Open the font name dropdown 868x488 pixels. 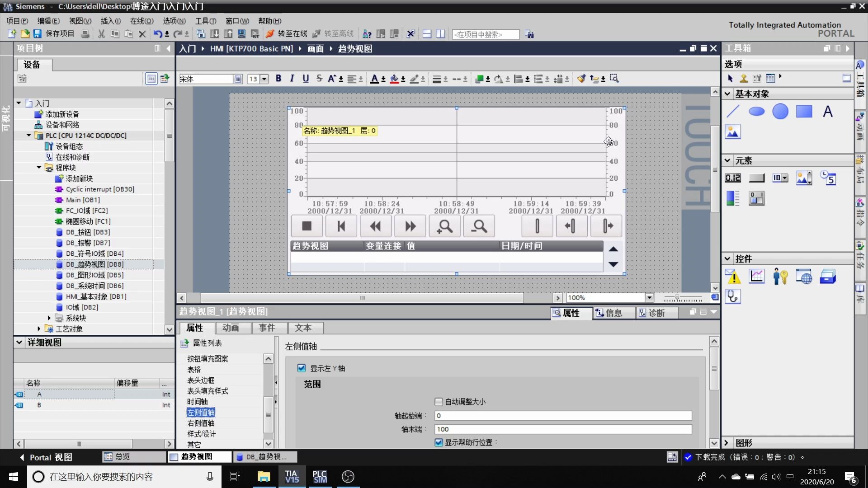[238, 79]
